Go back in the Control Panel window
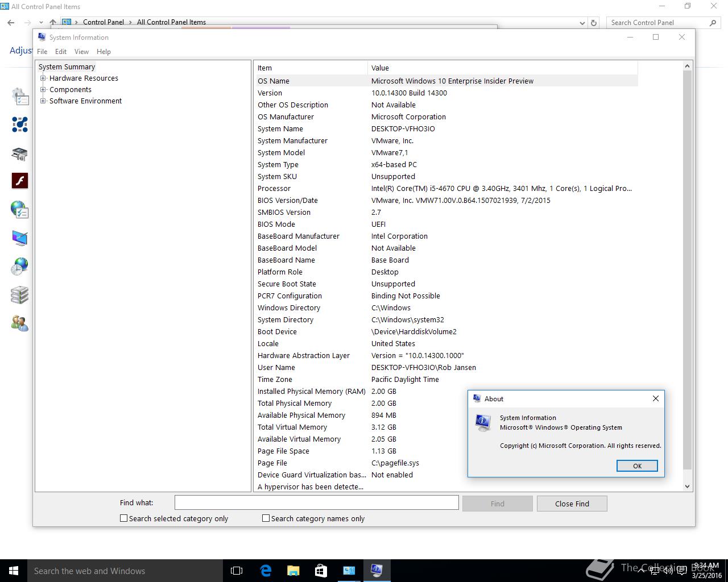This screenshot has height=582, width=728. 11,23
